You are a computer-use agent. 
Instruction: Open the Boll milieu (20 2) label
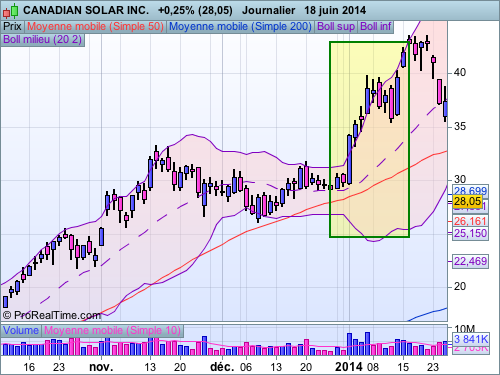click(43, 40)
